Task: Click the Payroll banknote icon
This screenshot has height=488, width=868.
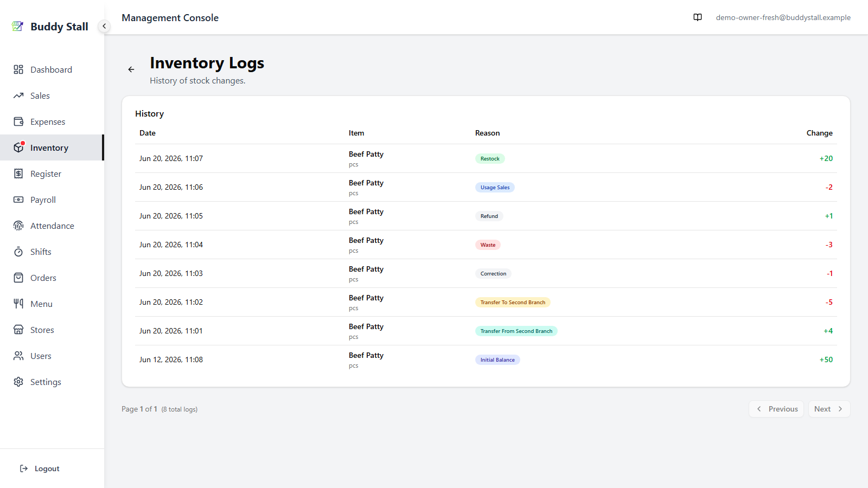Action: point(18,200)
